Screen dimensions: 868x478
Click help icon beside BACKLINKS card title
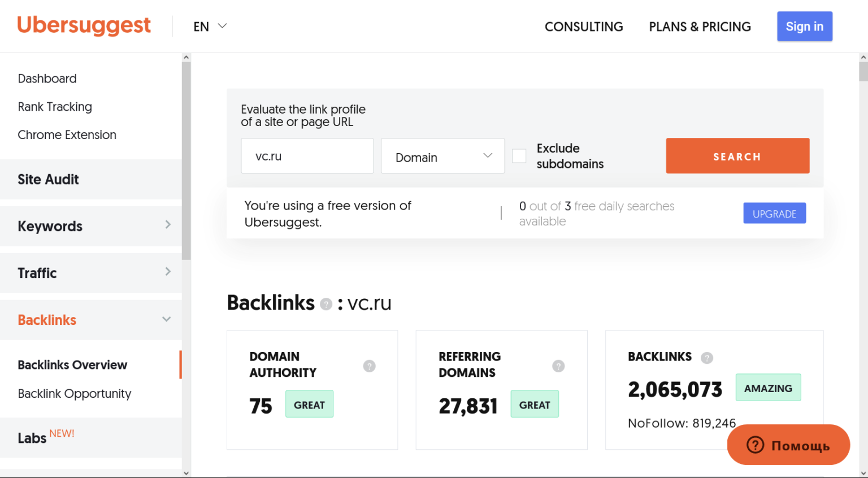pyautogui.click(x=706, y=358)
